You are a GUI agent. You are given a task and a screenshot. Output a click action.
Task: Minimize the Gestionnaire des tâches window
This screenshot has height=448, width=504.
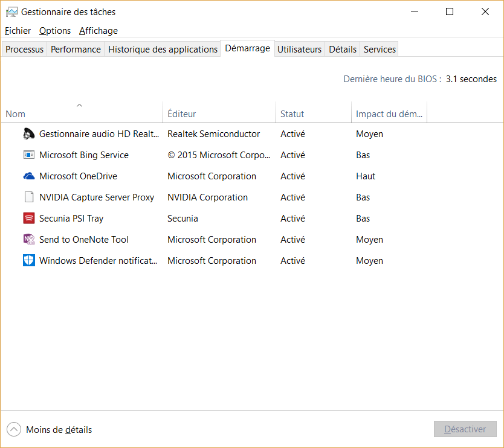(x=415, y=11)
